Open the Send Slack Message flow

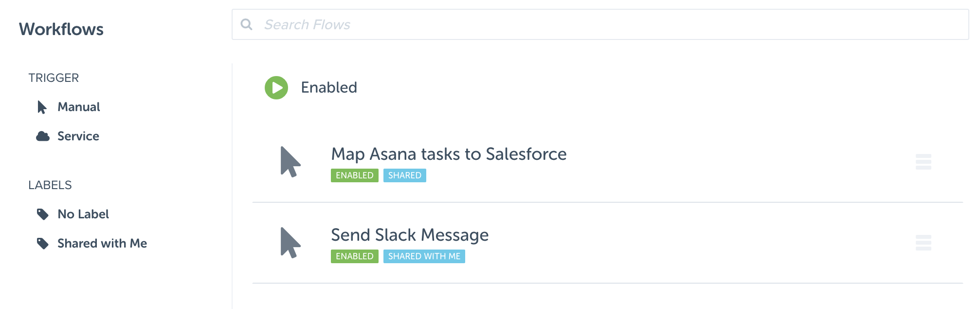point(410,235)
